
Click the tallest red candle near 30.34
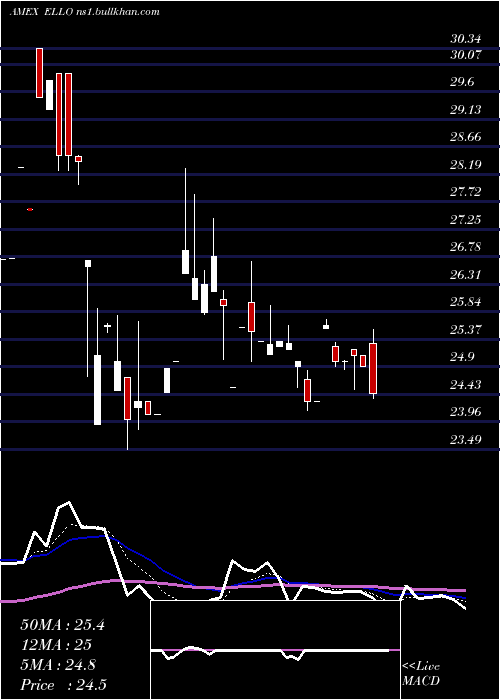(x=40, y=73)
